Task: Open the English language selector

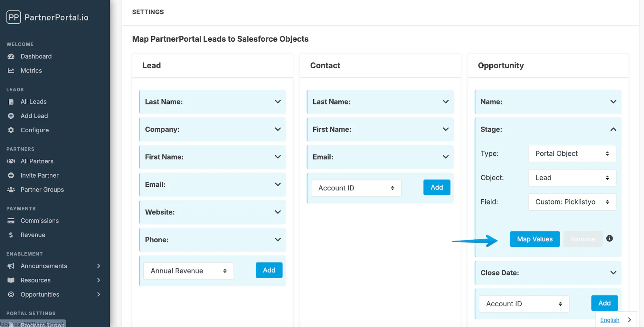Action: (610, 320)
